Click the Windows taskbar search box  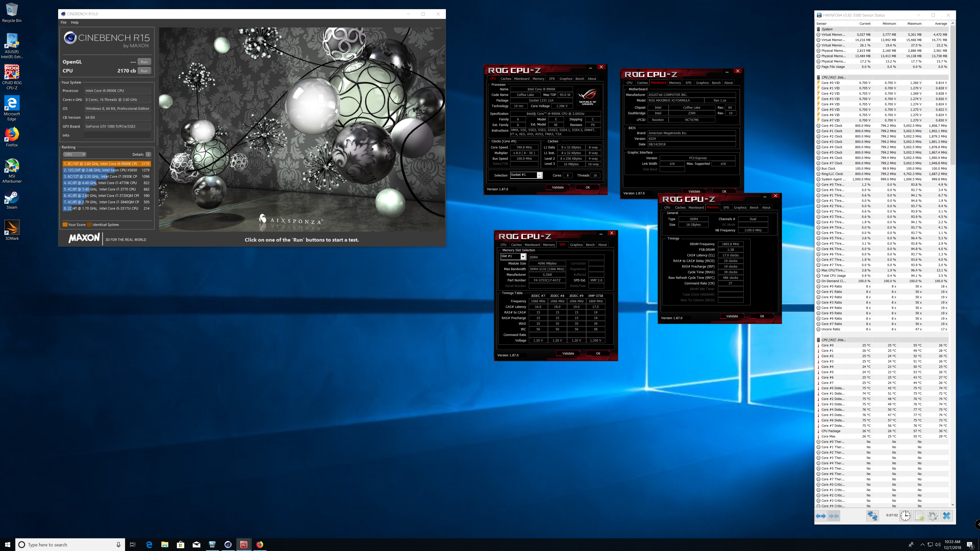[x=70, y=545]
